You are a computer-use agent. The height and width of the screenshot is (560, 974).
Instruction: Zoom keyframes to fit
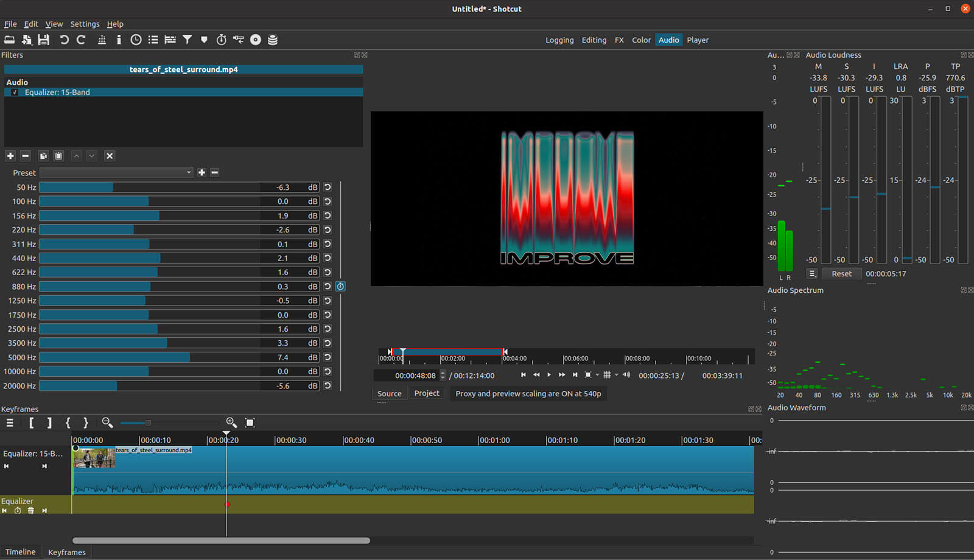point(250,422)
